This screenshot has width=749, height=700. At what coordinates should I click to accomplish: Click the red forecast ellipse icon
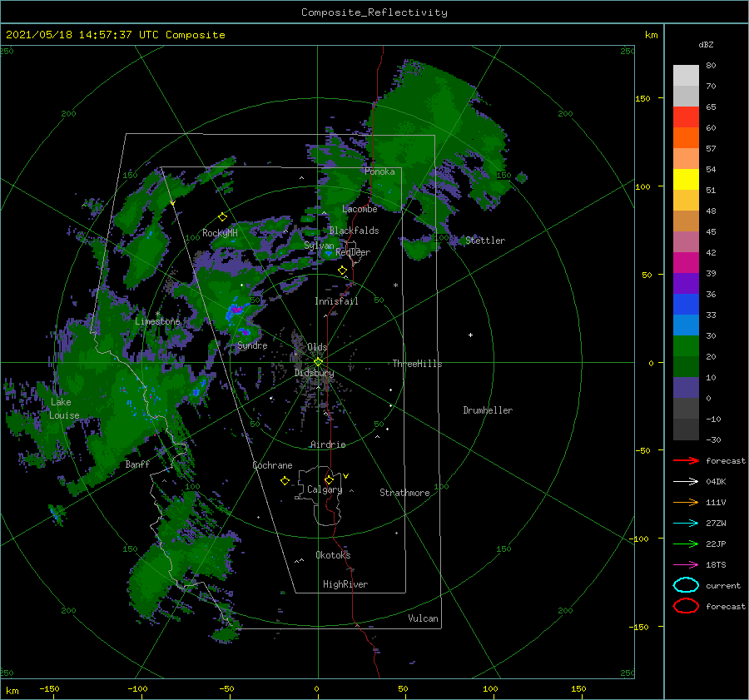point(686,606)
